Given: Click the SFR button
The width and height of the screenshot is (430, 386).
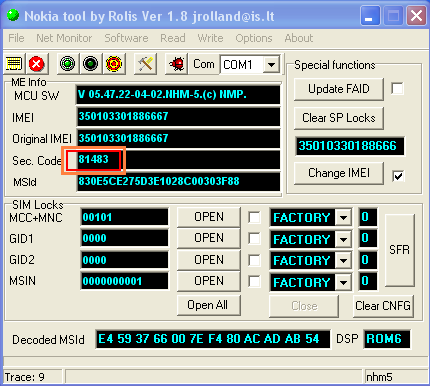Looking at the screenshot, I should click(x=399, y=250).
